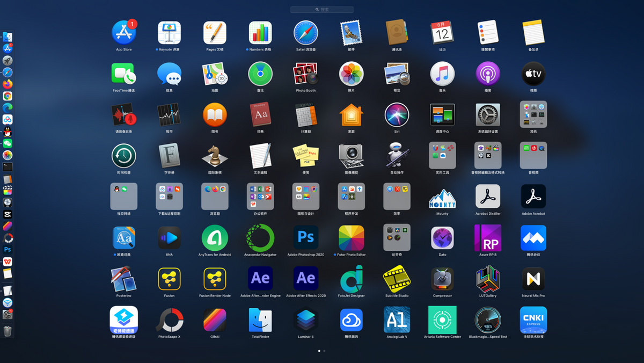Open 系统偏好设置 System Preferences
The image size is (644, 363).
coord(488,114)
